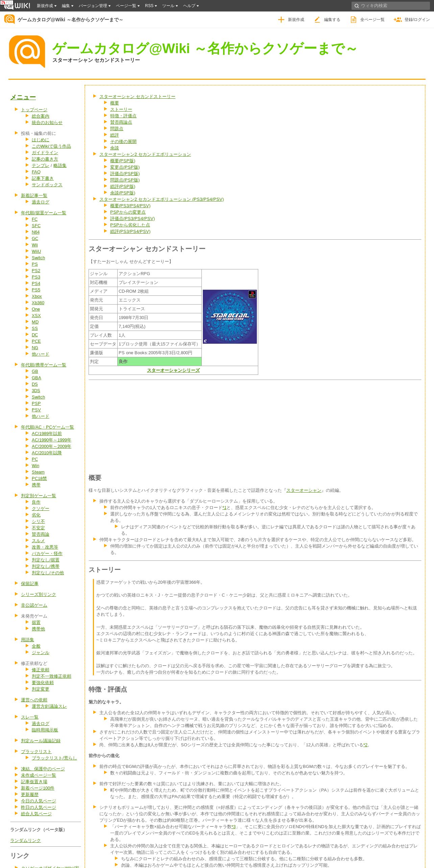Open the ツール dropdown menu
Viewport: 434px width, 868px height.
tap(170, 6)
